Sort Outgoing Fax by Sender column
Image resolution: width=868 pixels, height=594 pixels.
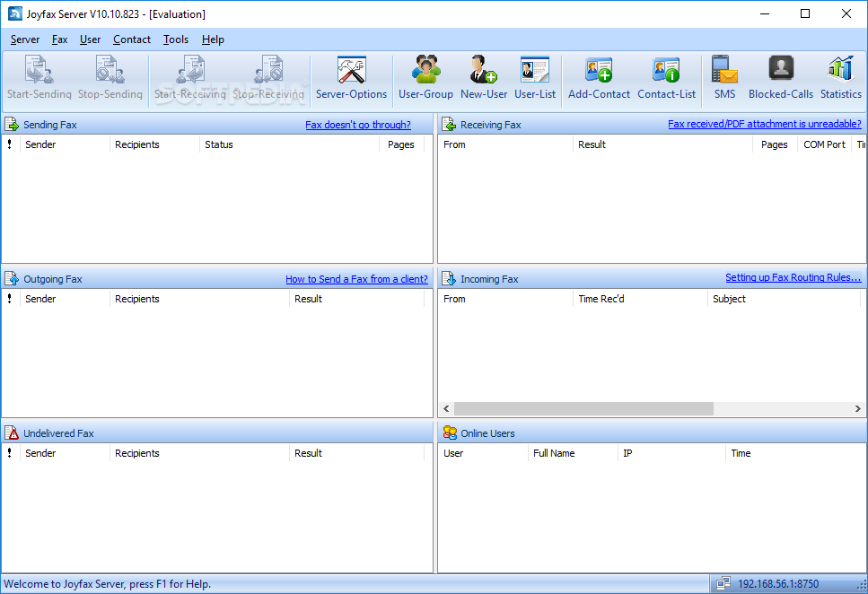66,299
